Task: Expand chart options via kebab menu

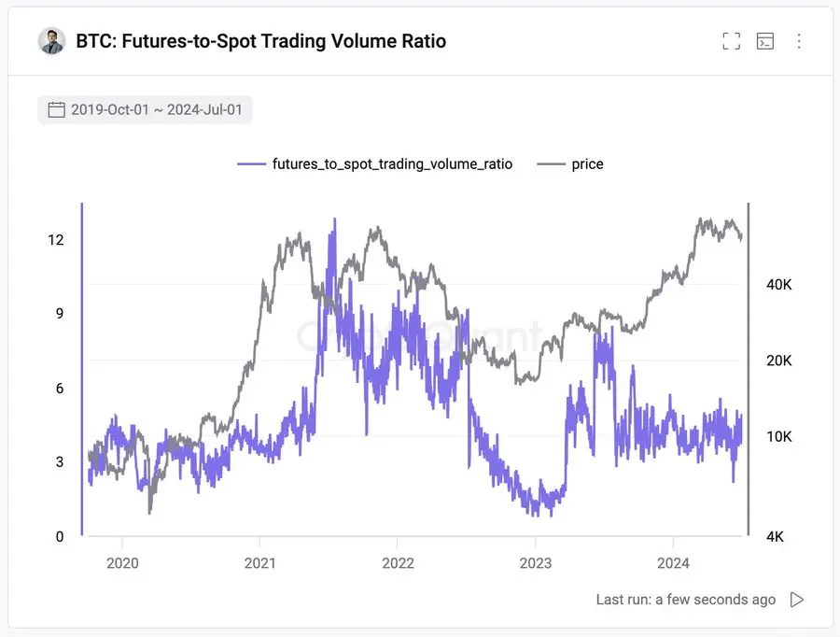Action: [799, 41]
